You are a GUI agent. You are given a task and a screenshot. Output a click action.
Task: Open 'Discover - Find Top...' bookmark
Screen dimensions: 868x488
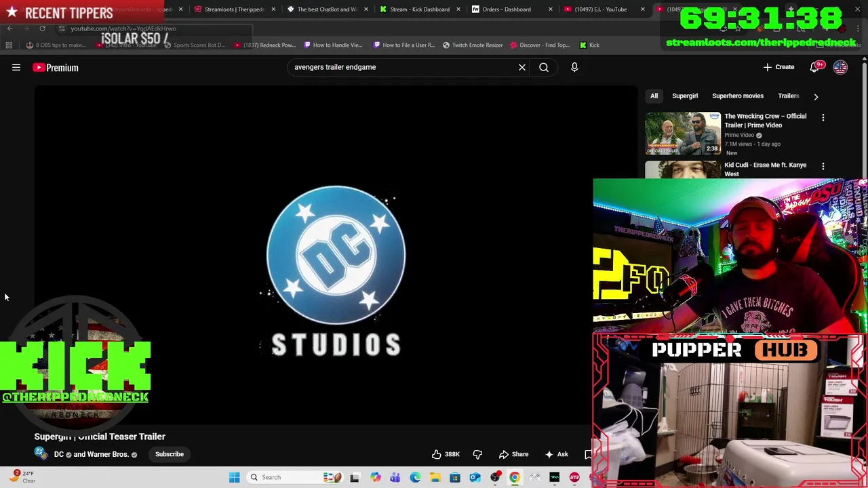tap(540, 45)
